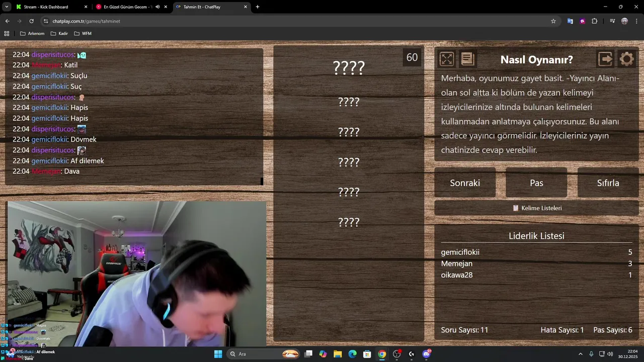Click the purple extension icon

tap(582, 21)
